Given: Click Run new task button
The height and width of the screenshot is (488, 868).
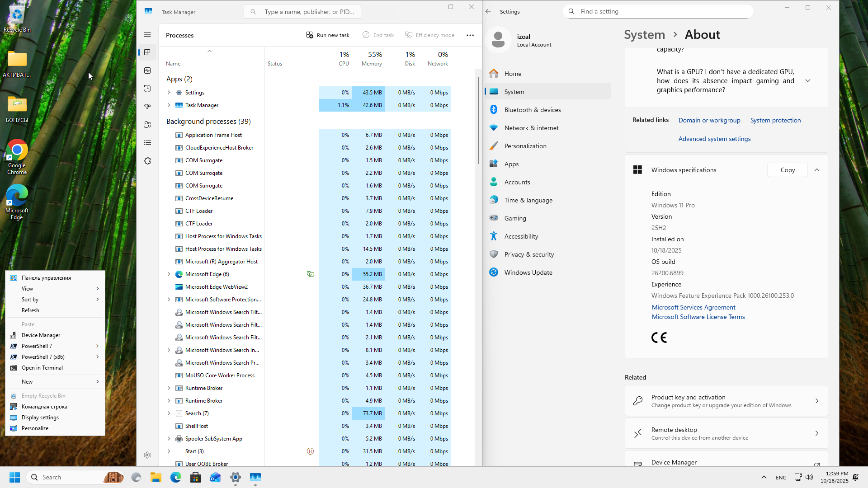Looking at the screenshot, I should click(328, 35).
